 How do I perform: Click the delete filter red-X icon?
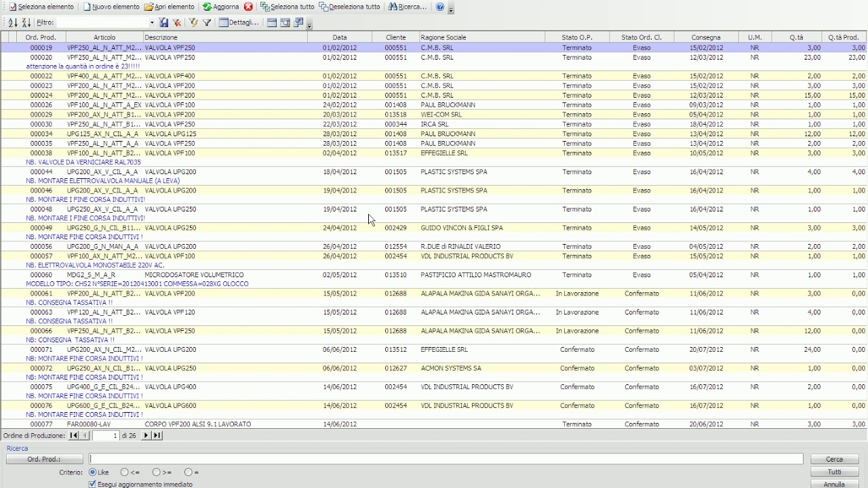point(177,22)
